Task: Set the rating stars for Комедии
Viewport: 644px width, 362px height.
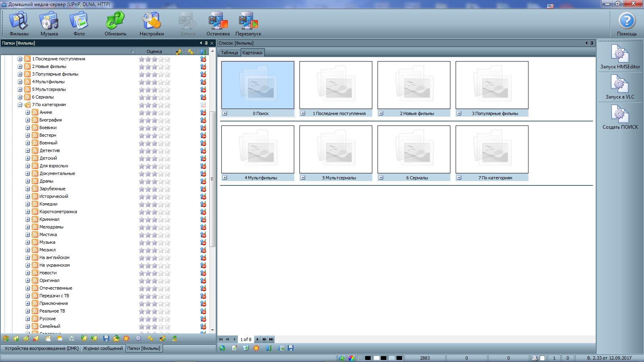Action: 154,204
